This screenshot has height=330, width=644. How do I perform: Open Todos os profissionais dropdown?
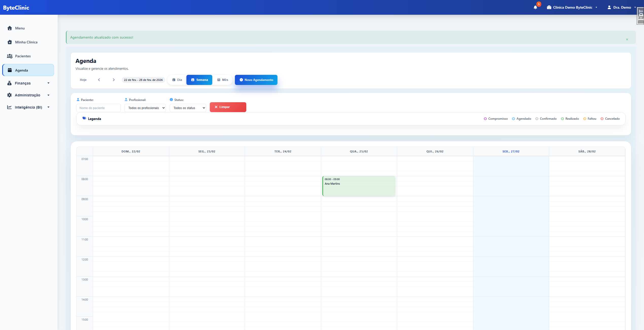click(x=145, y=108)
